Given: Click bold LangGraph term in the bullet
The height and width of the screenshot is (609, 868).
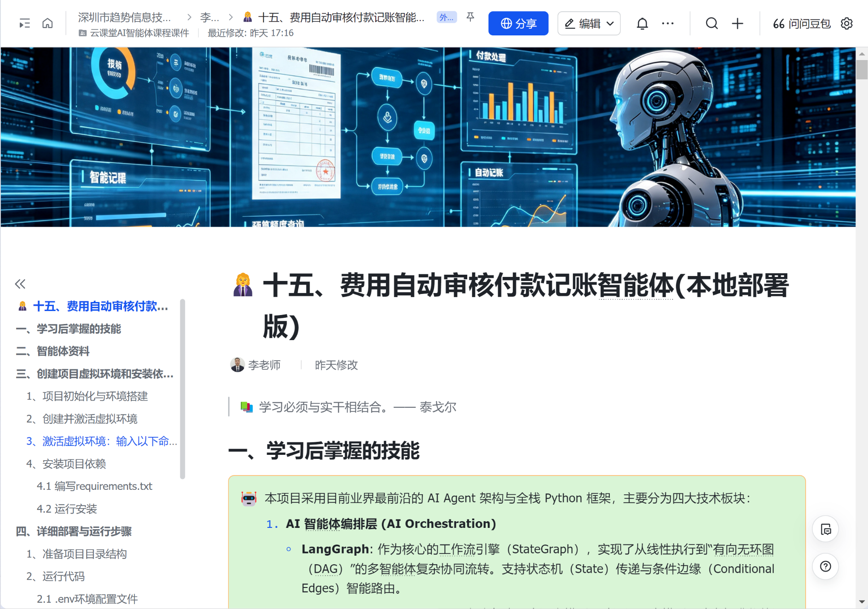Looking at the screenshot, I should pos(335,549).
